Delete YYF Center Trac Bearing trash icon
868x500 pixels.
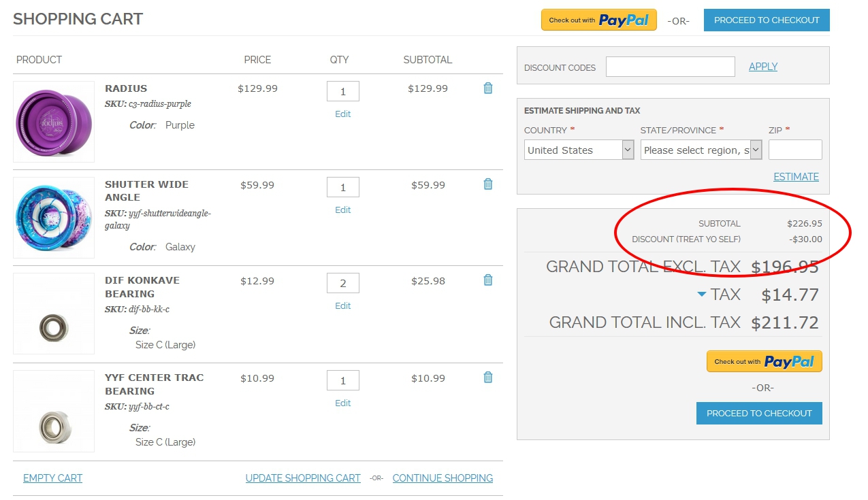[487, 378]
